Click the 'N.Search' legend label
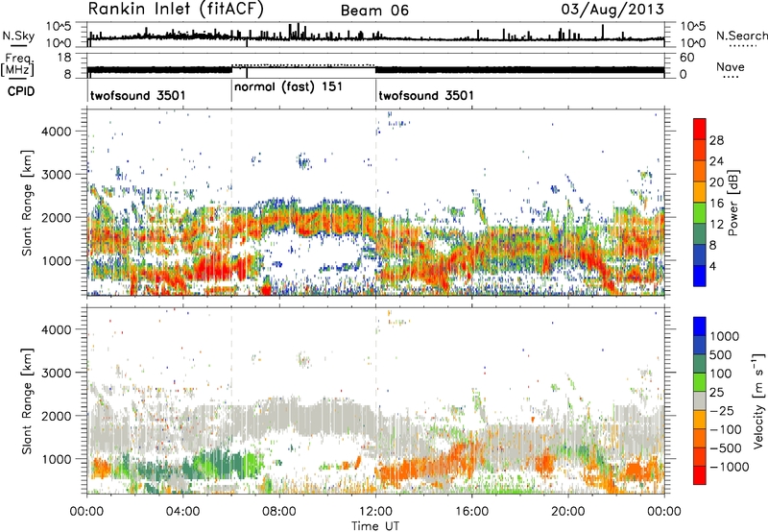The height and width of the screenshot is (532, 768). point(741,36)
